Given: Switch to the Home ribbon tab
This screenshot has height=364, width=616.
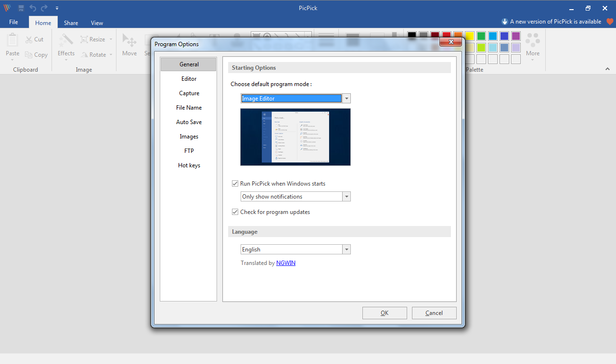Looking at the screenshot, I should click(43, 23).
